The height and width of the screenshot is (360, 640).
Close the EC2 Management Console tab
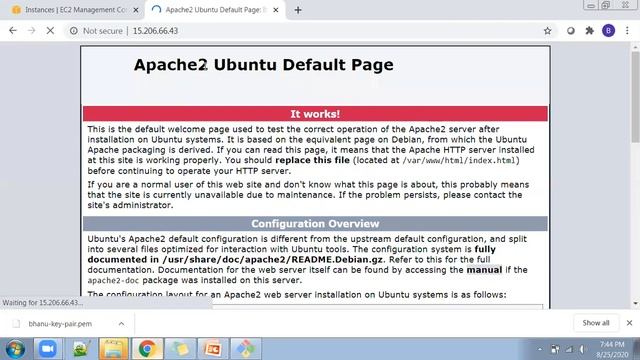point(136,10)
